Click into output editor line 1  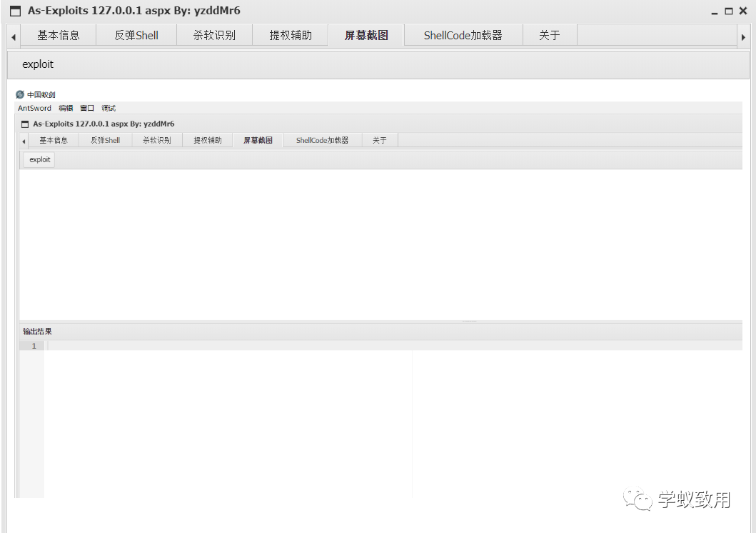click(x=394, y=346)
